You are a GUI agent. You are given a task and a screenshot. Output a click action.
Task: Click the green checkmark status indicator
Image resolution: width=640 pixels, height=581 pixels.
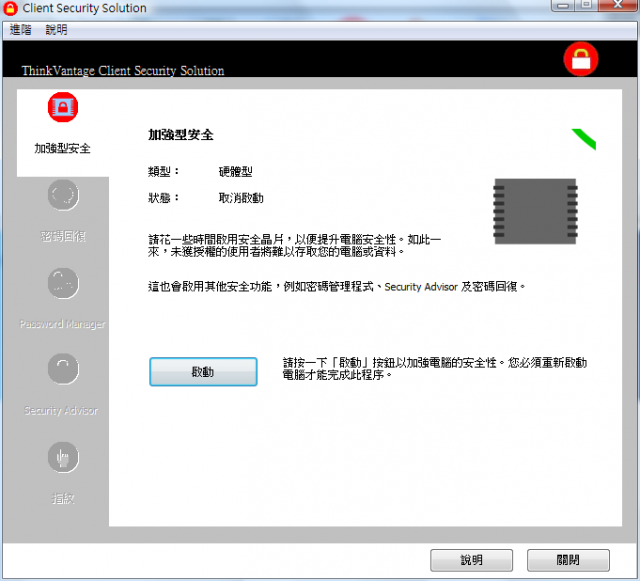[584, 139]
